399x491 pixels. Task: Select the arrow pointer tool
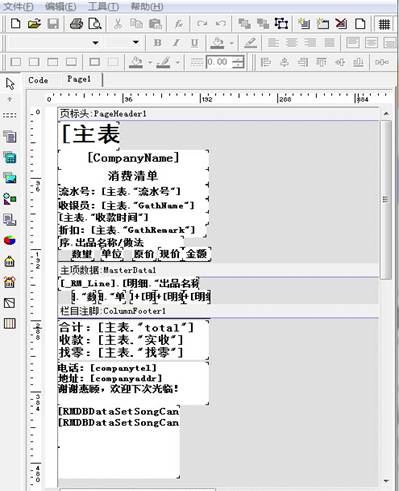pyautogui.click(x=10, y=84)
